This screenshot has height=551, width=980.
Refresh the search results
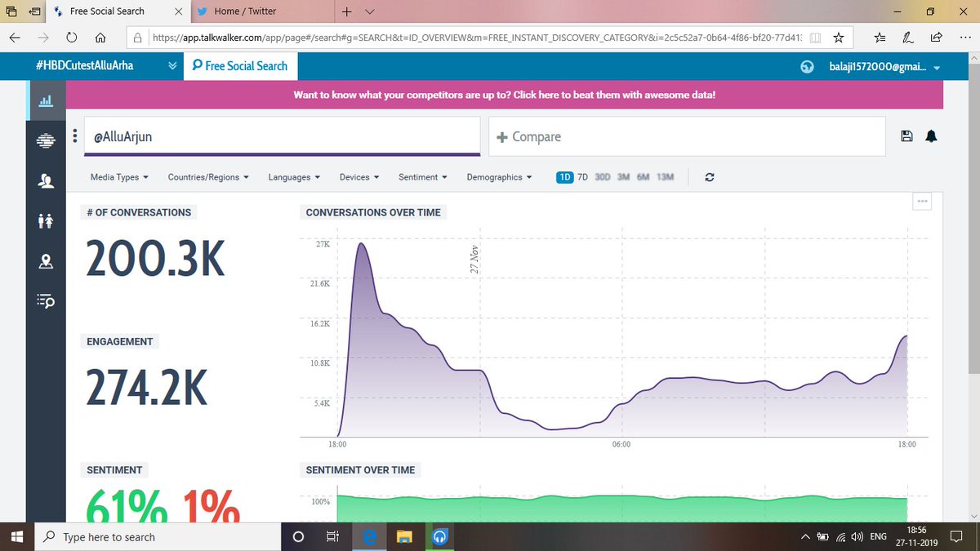(x=709, y=176)
